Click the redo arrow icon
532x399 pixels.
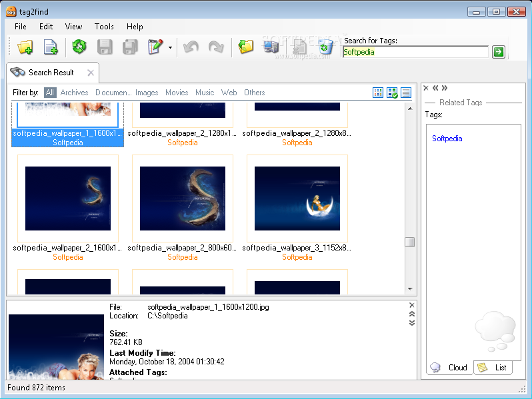click(x=216, y=47)
